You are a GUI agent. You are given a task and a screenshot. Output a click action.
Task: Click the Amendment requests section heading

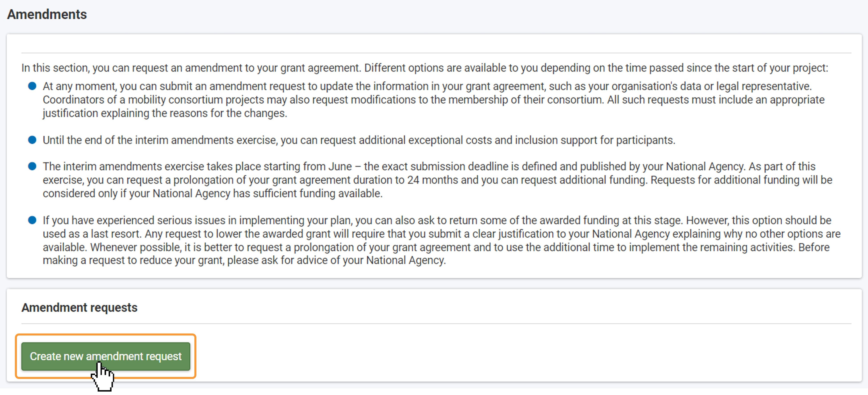point(79,307)
